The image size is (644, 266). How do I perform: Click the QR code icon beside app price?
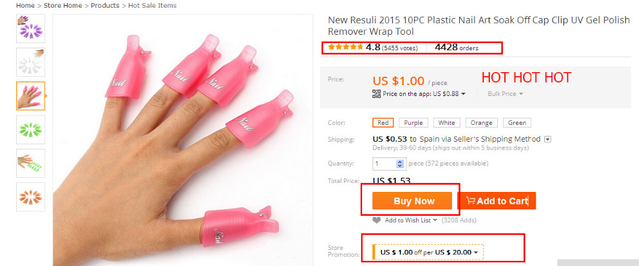[x=377, y=94]
